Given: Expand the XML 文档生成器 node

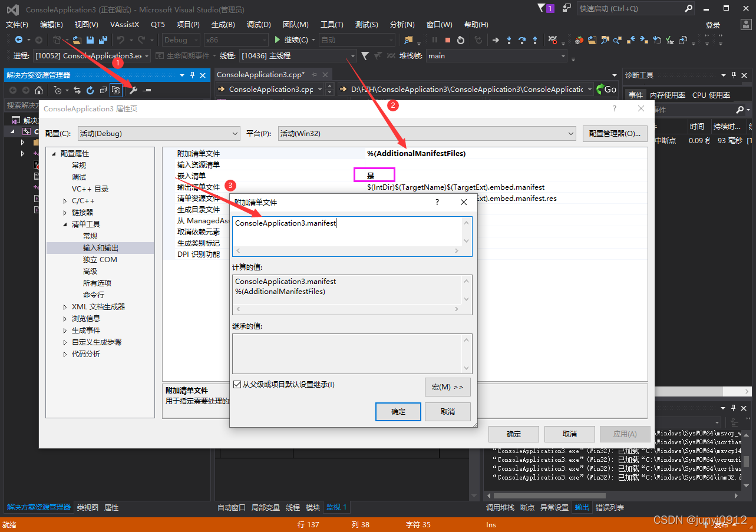Looking at the screenshot, I should [x=65, y=307].
